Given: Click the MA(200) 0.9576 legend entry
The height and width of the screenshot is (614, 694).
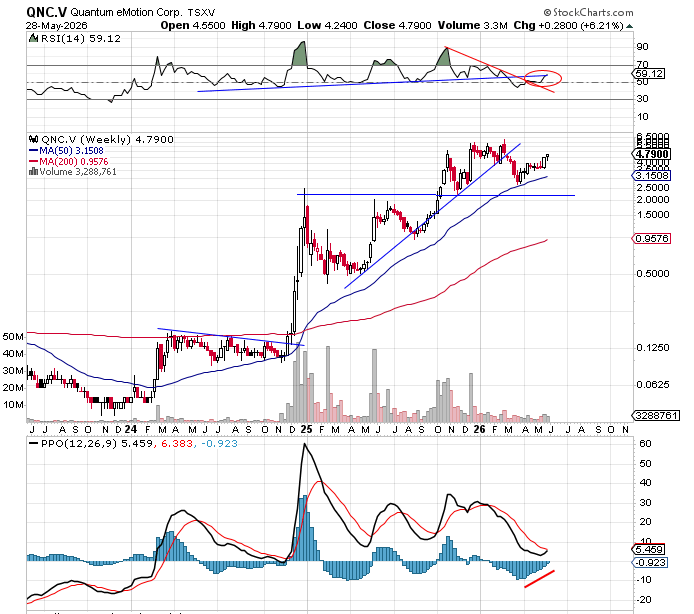Looking at the screenshot, I should (x=73, y=162).
